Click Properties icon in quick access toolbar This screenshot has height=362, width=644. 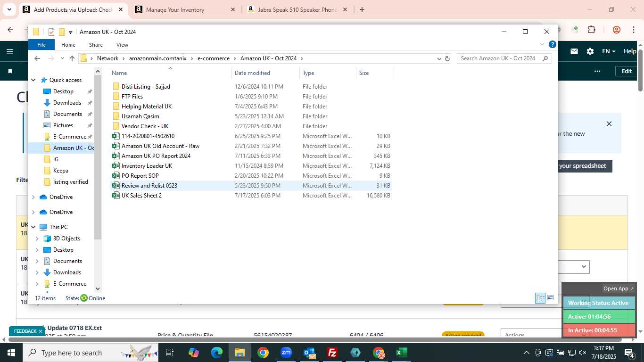point(51,32)
